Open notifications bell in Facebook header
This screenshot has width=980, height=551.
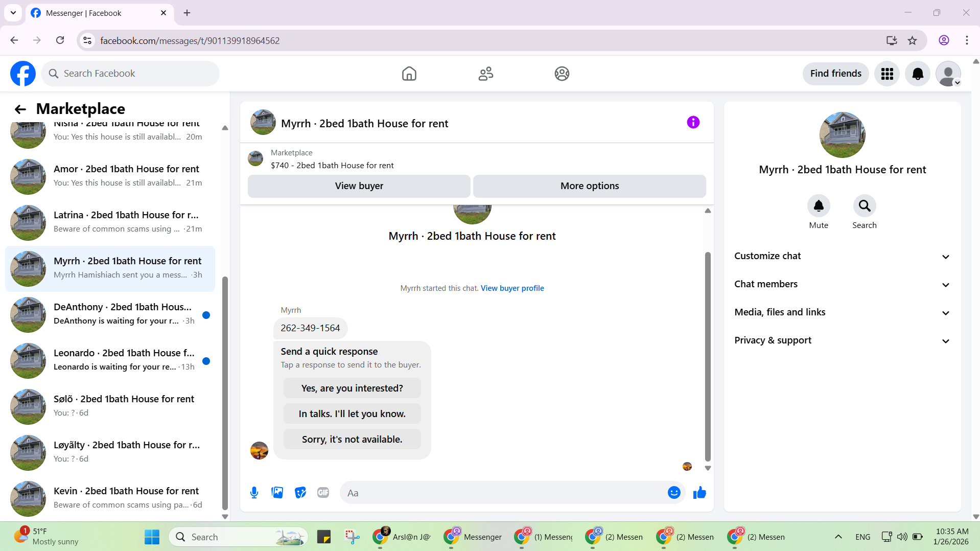[x=918, y=74]
